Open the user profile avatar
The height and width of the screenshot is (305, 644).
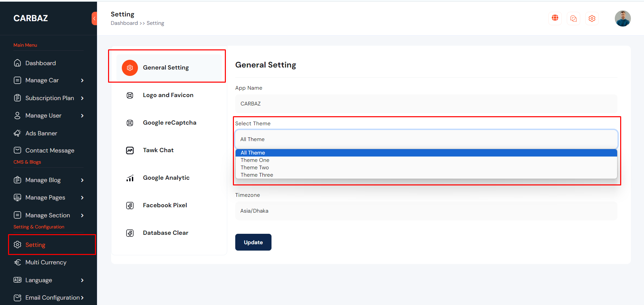623,18
